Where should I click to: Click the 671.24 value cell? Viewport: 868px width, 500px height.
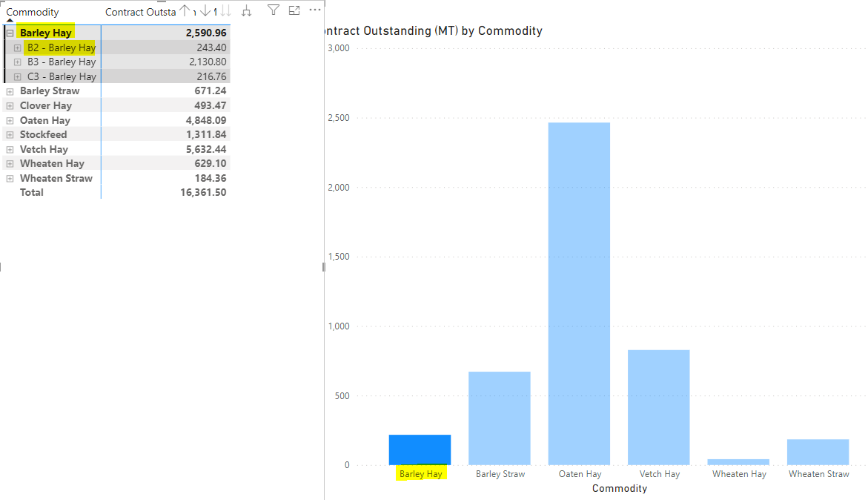211,91
